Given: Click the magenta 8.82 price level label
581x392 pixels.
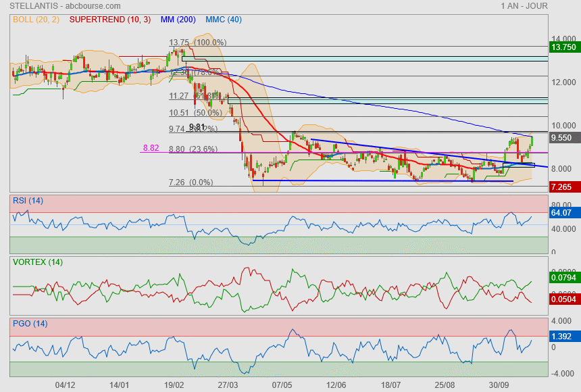Looking at the screenshot, I should click(x=150, y=147).
